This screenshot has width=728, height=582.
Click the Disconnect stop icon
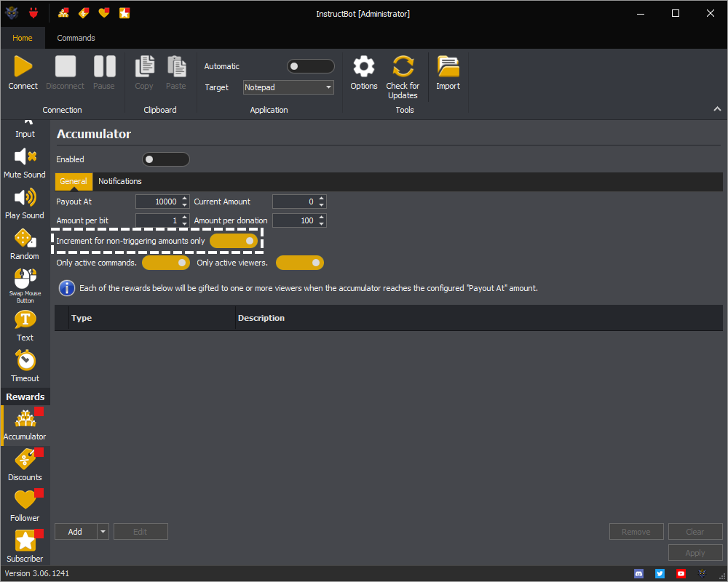(66, 66)
